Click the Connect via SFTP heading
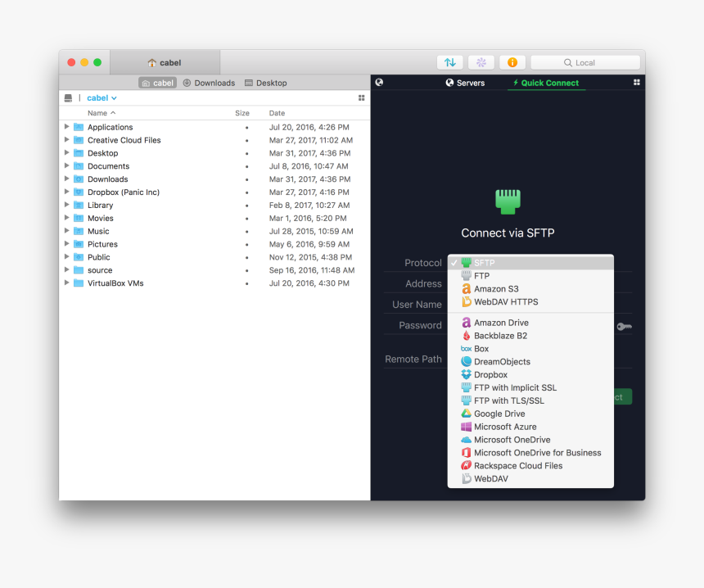Screen dimensions: 704x588 pos(508,233)
